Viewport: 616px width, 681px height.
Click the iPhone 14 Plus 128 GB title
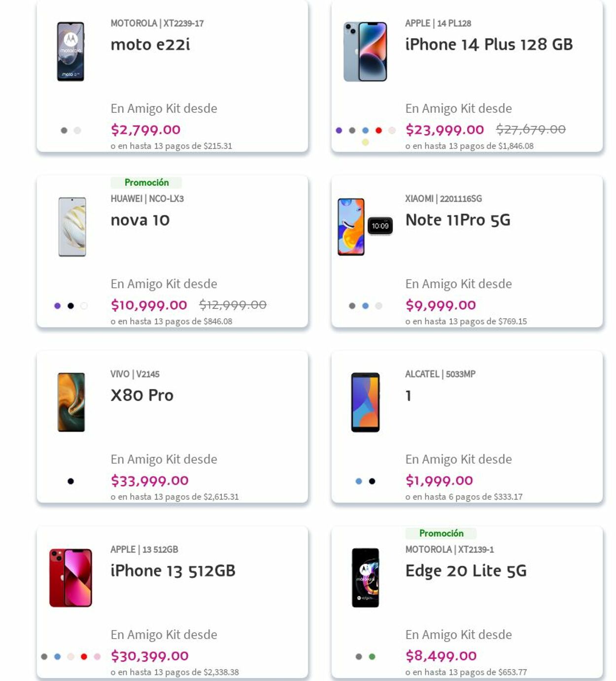(x=488, y=44)
